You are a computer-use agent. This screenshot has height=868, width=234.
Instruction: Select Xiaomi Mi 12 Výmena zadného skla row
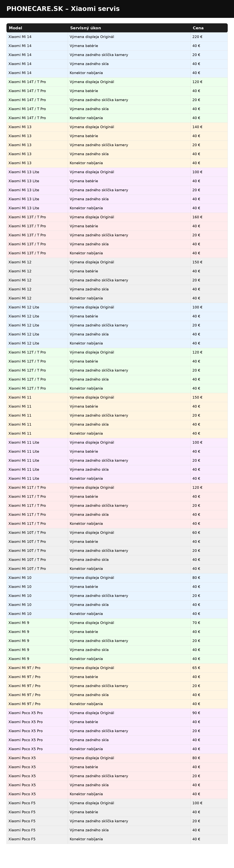coord(117,289)
